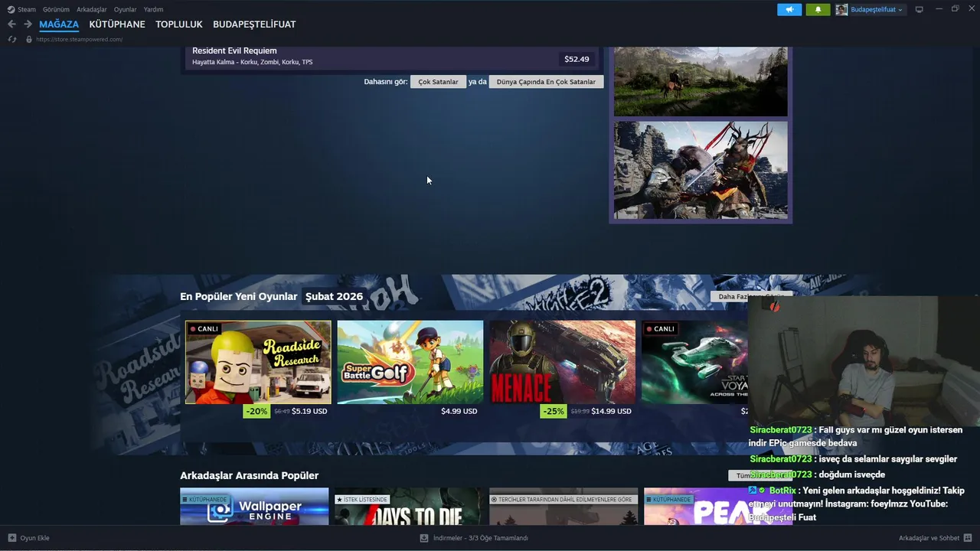
Task: Click KÜTÜPHANEDE badge on Wallpaper Engine
Action: (x=204, y=500)
